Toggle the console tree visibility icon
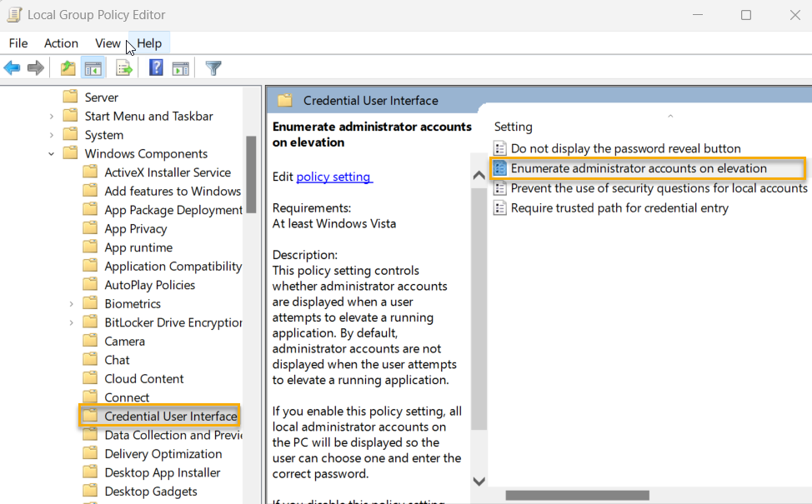The height and width of the screenshot is (504, 812). click(93, 67)
